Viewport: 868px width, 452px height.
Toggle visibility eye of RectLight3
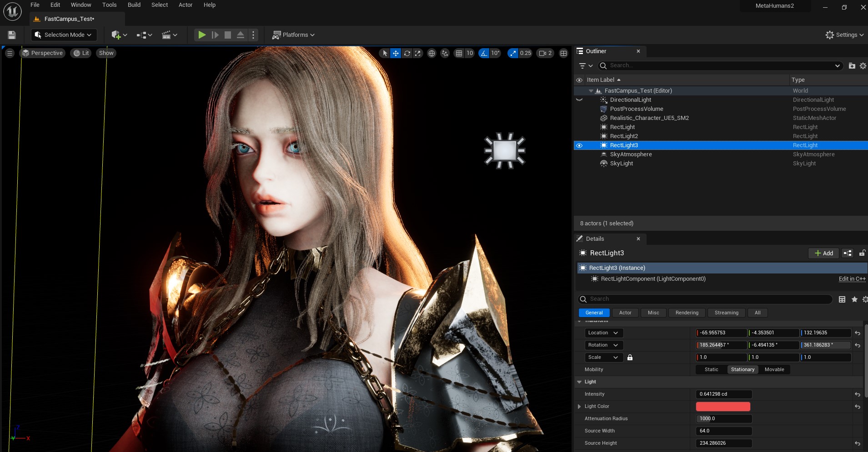point(579,145)
